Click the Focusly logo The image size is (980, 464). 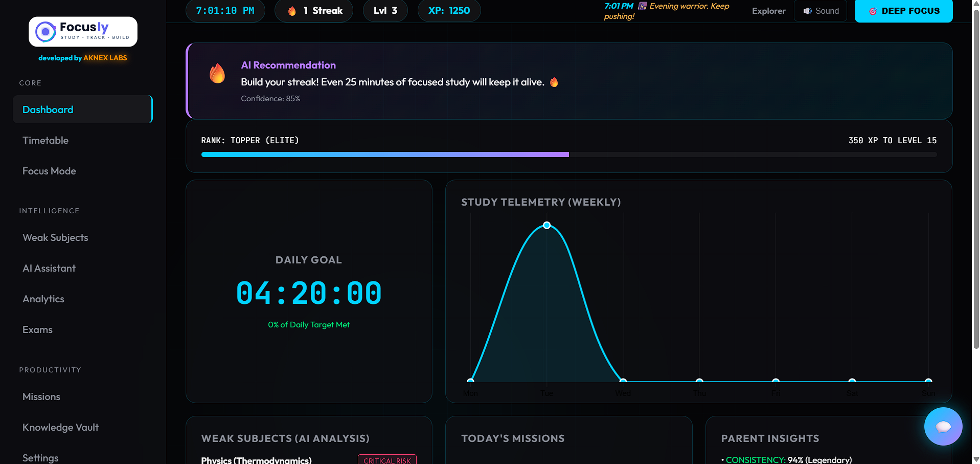(x=83, y=32)
